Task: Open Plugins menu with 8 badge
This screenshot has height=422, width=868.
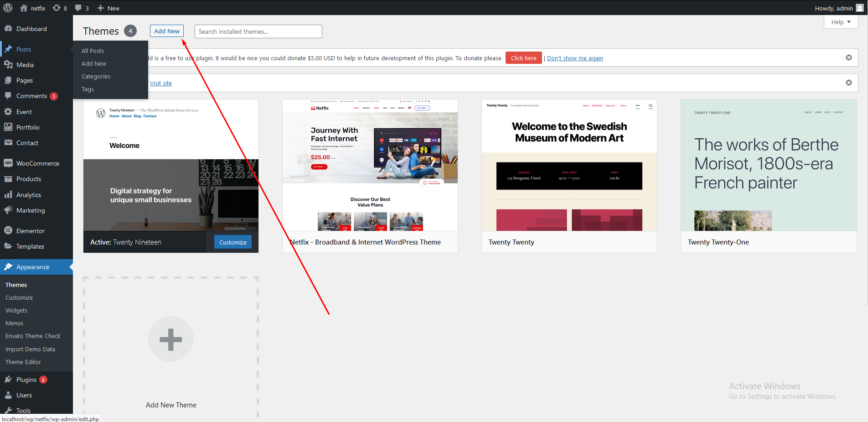Action: pyautogui.click(x=26, y=380)
